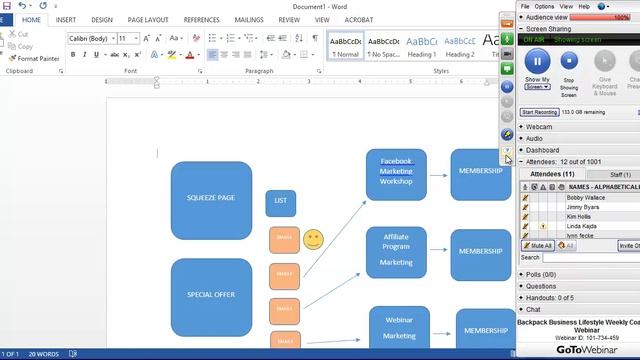Screen dimensions: 640x360
Task: Expand the Webcam pane
Action: [521, 127]
